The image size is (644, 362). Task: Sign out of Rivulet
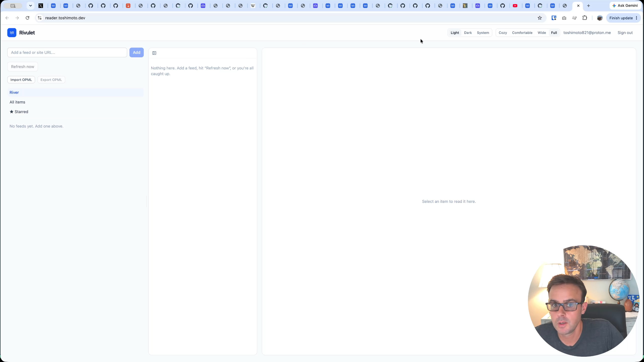pos(625,33)
